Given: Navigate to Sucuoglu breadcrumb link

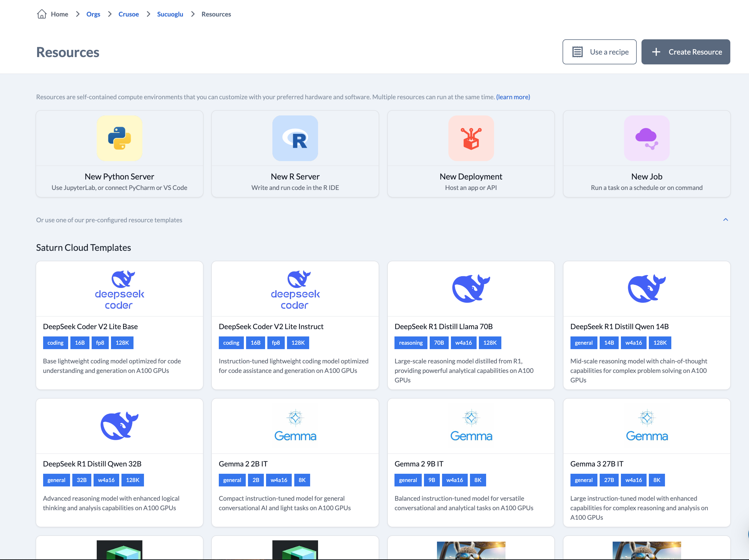Looking at the screenshot, I should (170, 14).
